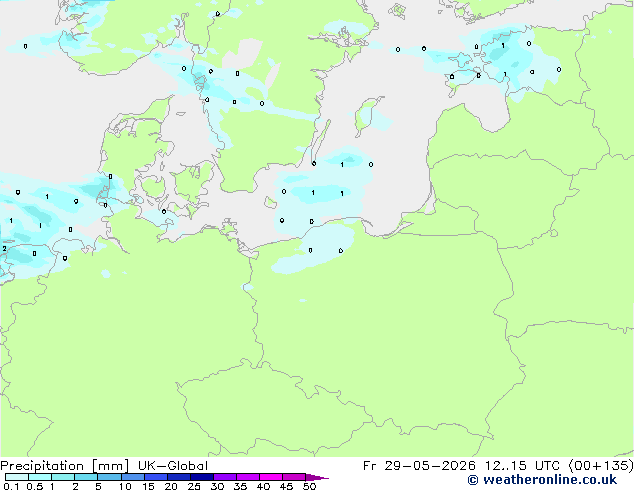Click the "UK-Global" model label
This screenshot has width=634, height=490.
[x=173, y=466]
